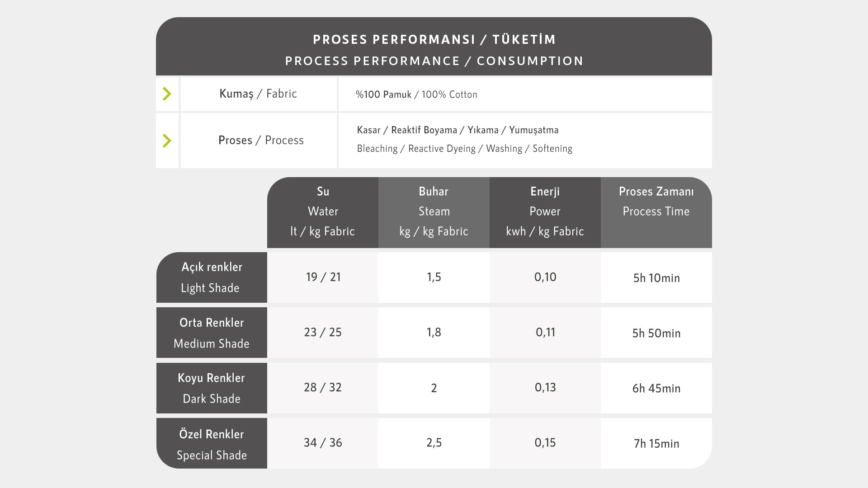Click the Bleaching / Reactive Dyeing process text
This screenshot has width=868, height=488.
(x=464, y=149)
